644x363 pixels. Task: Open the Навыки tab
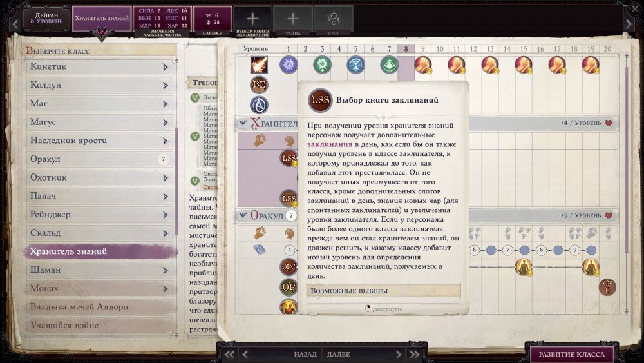click(x=213, y=21)
